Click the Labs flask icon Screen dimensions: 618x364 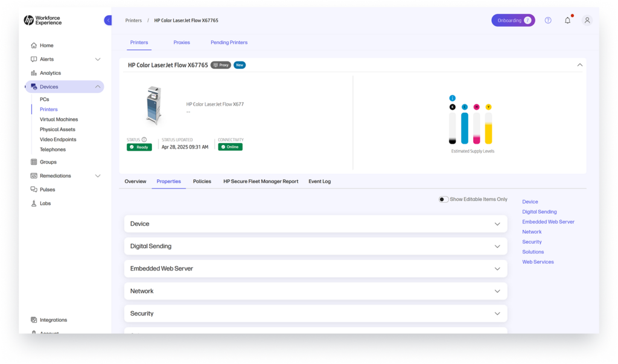[x=34, y=203]
